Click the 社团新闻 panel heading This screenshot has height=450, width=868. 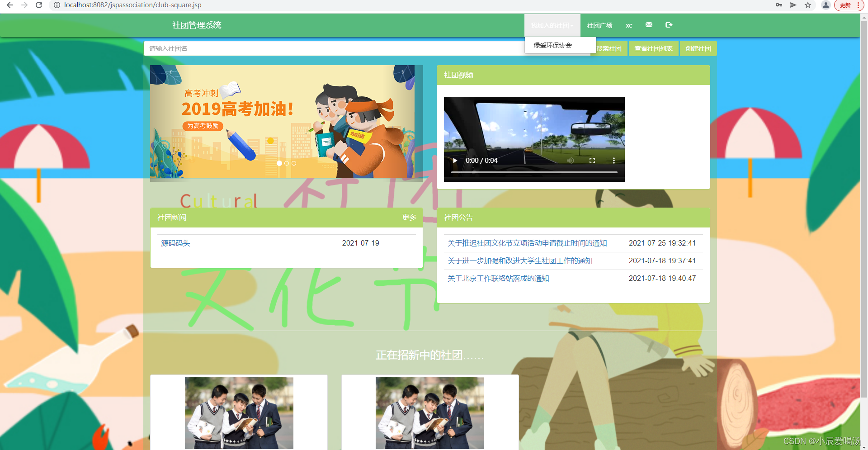172,218
